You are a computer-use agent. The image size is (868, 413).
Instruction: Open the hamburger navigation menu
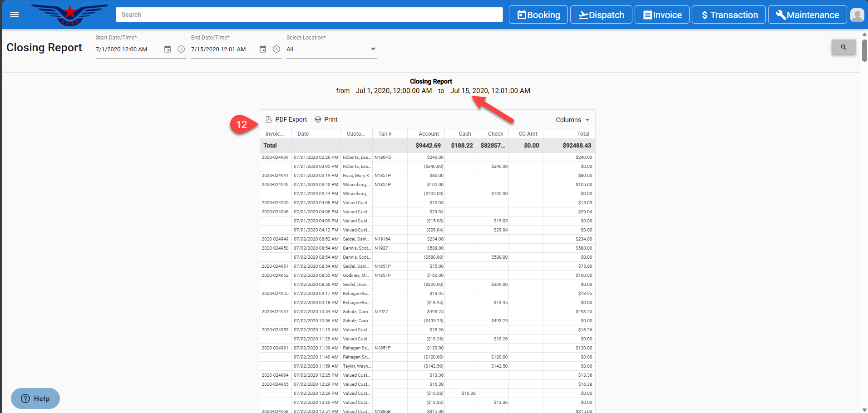tap(15, 15)
